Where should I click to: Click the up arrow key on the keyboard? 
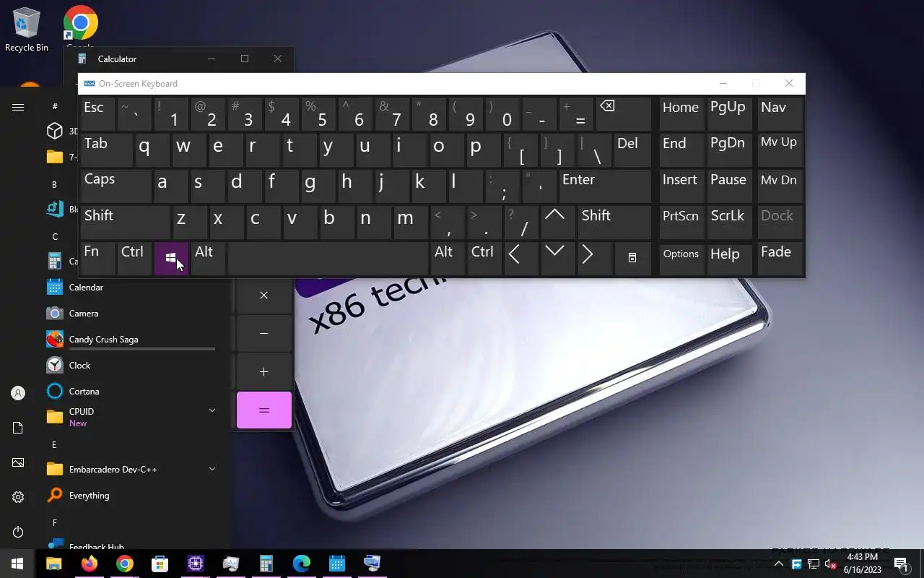[557, 222]
